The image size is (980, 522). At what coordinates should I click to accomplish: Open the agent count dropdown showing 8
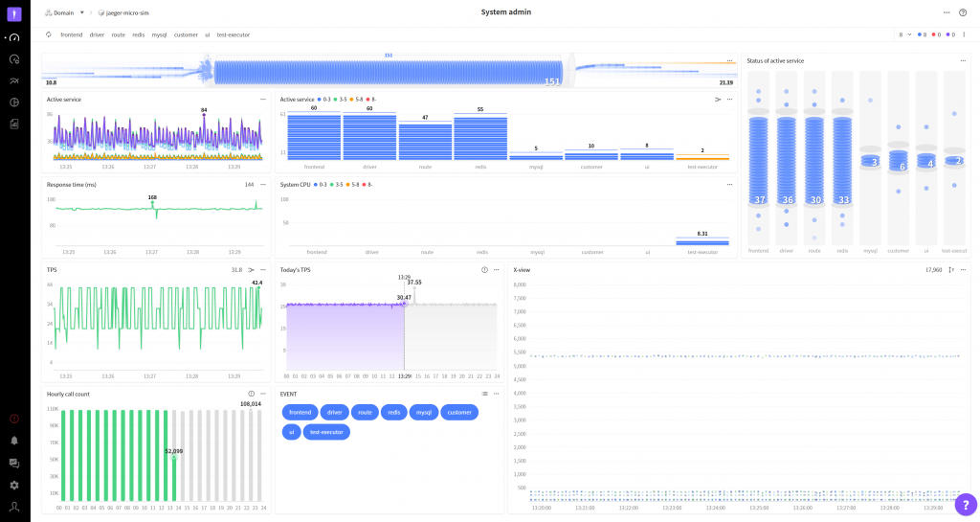pyautogui.click(x=904, y=34)
